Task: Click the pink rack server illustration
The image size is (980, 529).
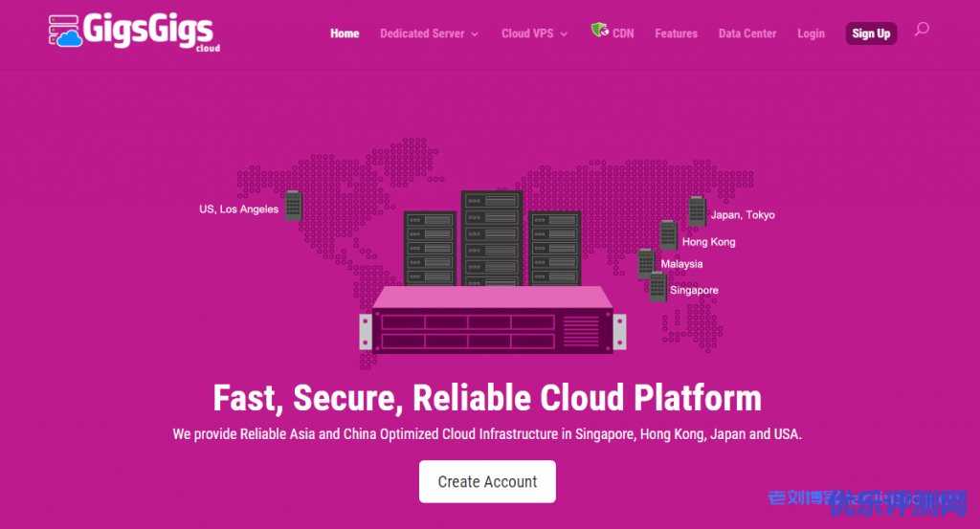Action: (493, 320)
